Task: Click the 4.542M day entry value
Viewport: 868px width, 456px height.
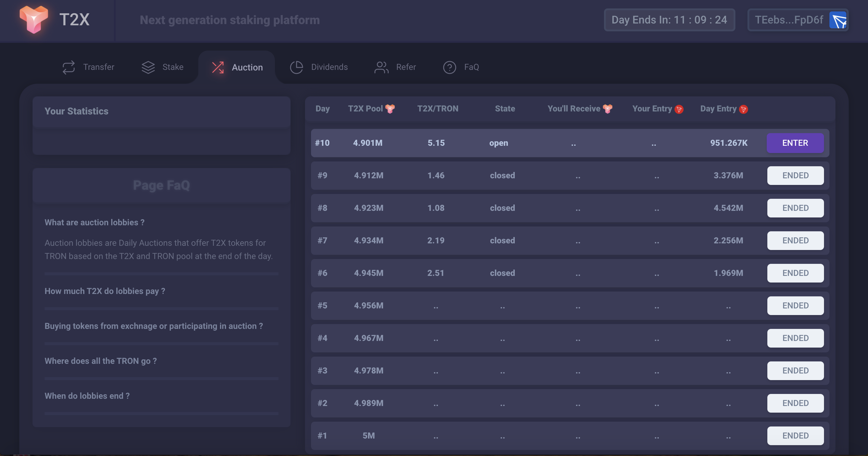Action: tap(728, 208)
